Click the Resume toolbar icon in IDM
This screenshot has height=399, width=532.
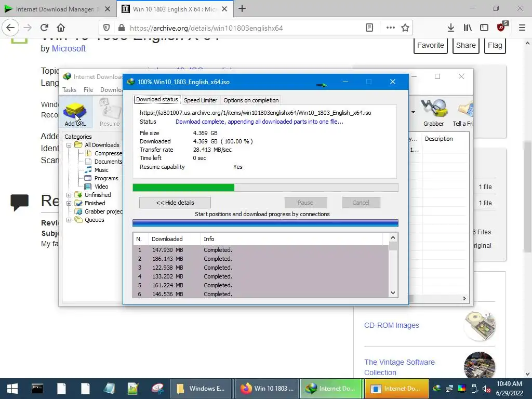(110, 113)
